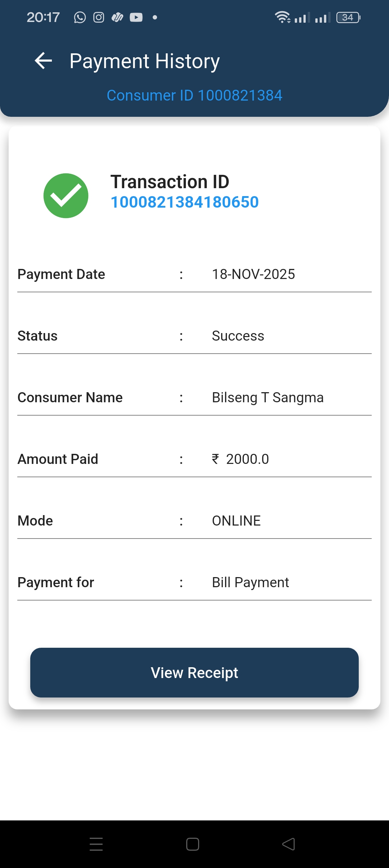This screenshot has width=389, height=868.
Task: Tap the Bill Payment value
Action: (250, 583)
